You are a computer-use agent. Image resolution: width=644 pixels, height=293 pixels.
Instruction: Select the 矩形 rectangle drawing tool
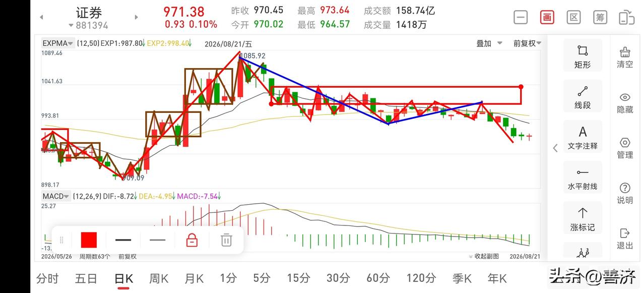[583, 56]
